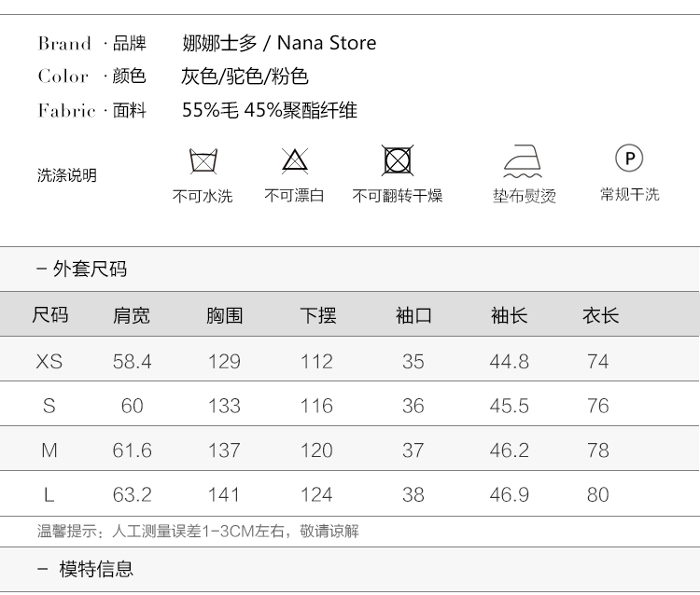This screenshot has width=700, height=595.
Task: Select the XS size row label
Action: [x=49, y=361]
